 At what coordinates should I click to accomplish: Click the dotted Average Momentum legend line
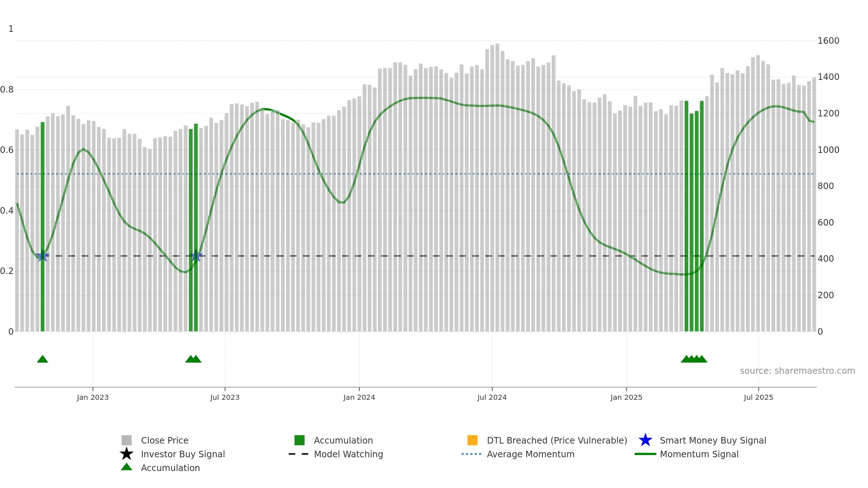[472, 454]
